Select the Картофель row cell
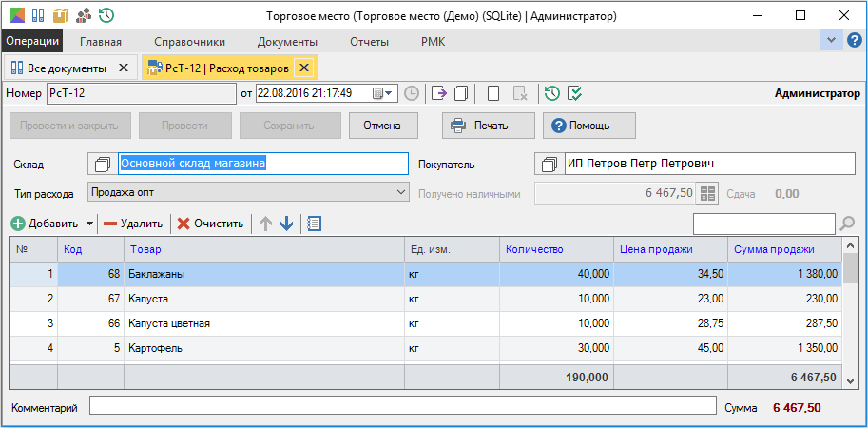The height and width of the screenshot is (428, 868). (x=264, y=349)
